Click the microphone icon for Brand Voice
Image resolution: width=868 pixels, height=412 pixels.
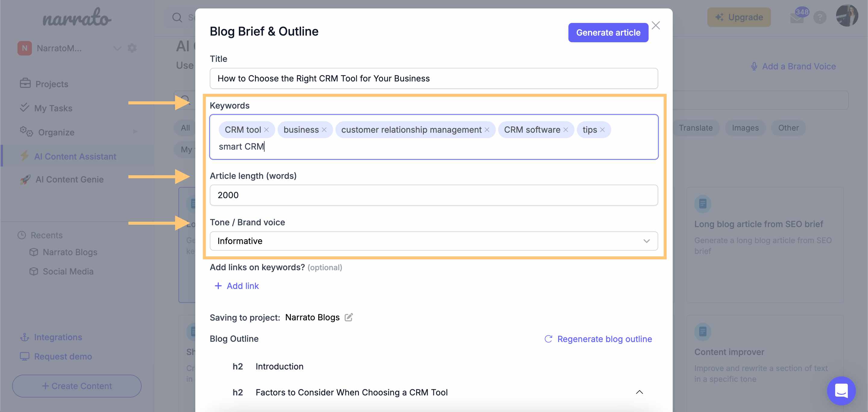[754, 66]
